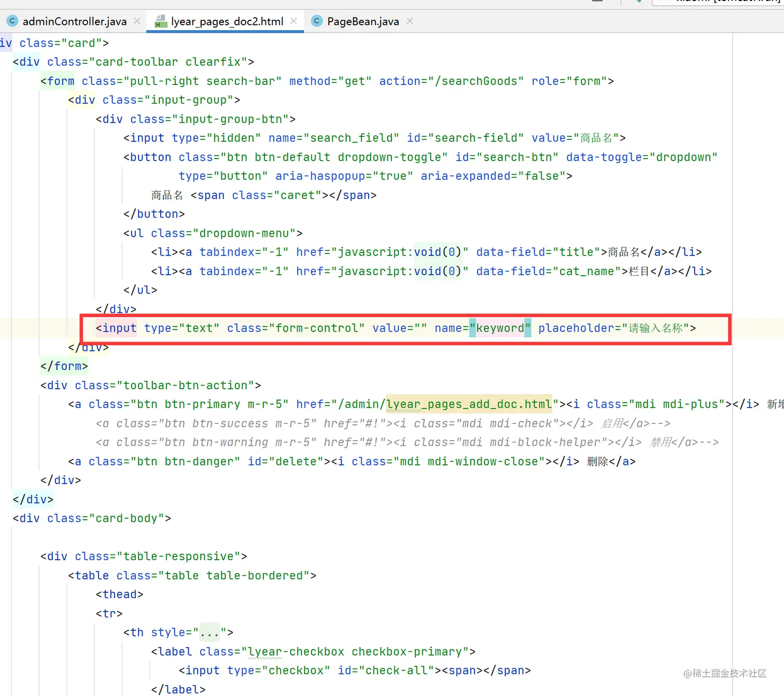The width and height of the screenshot is (784, 696).
Task: Click the closing </form> tag
Action: pyautogui.click(x=64, y=366)
